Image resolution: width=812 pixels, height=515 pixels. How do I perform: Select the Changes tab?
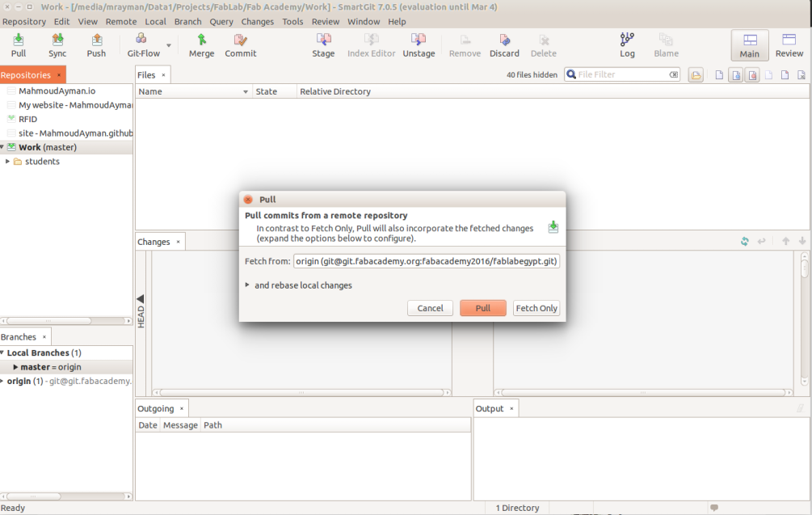pos(154,242)
